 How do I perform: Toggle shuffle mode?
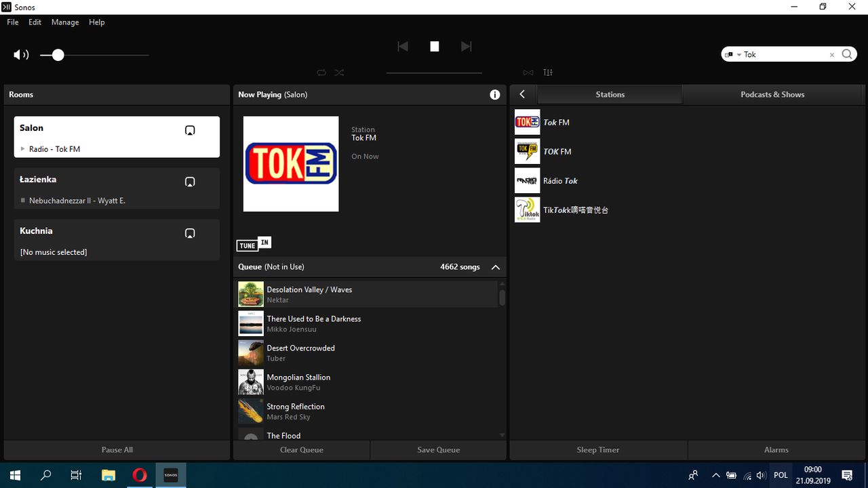click(339, 73)
